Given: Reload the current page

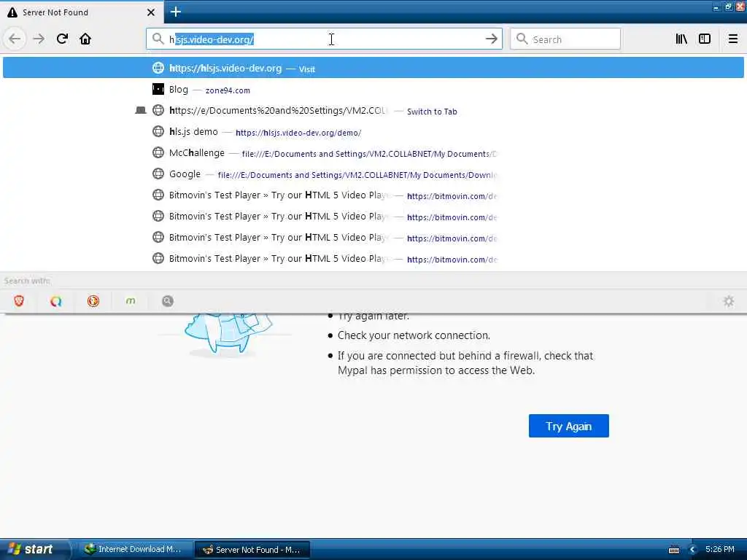Looking at the screenshot, I should pos(63,39).
